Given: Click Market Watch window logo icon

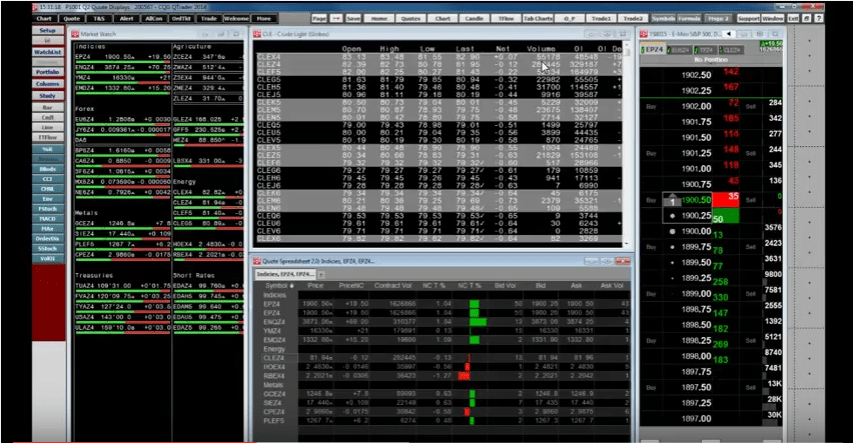Looking at the screenshot, I should 76,34.
